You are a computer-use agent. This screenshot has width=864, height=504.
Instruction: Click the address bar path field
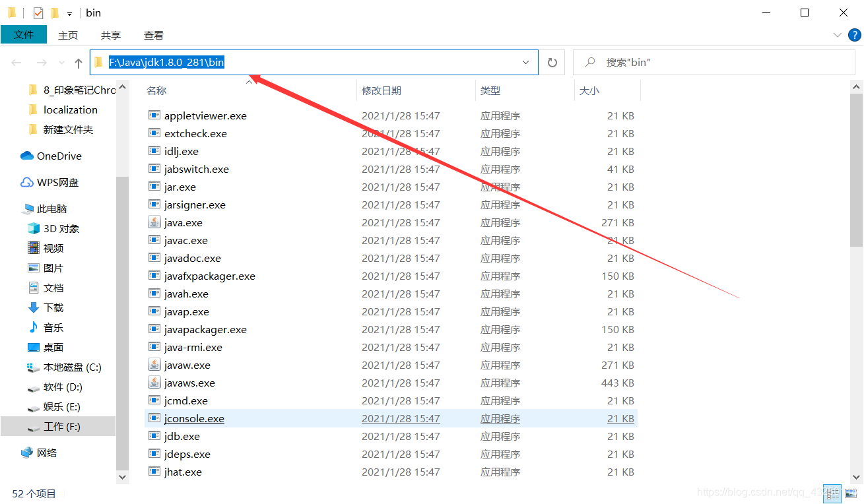[x=314, y=63]
